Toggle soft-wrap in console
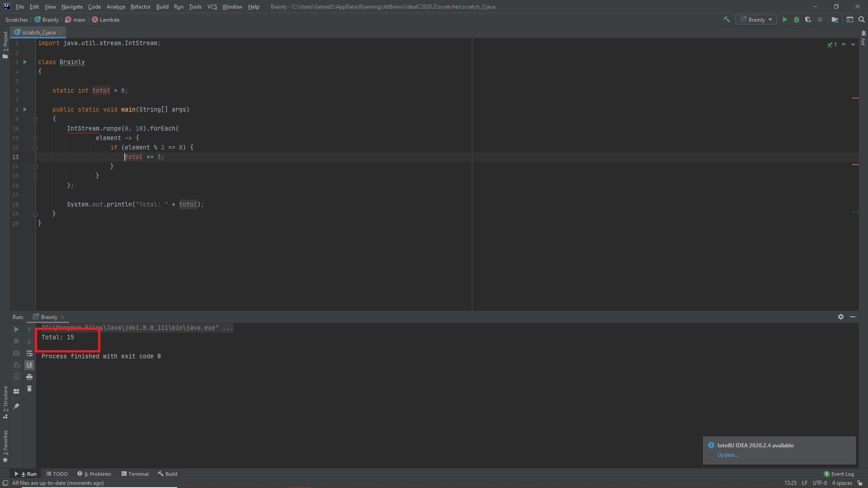 (x=29, y=353)
